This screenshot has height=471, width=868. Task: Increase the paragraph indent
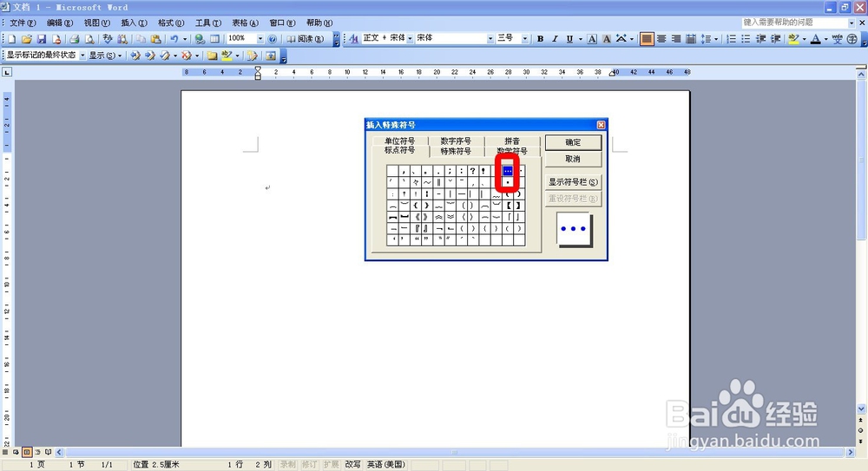click(776, 39)
